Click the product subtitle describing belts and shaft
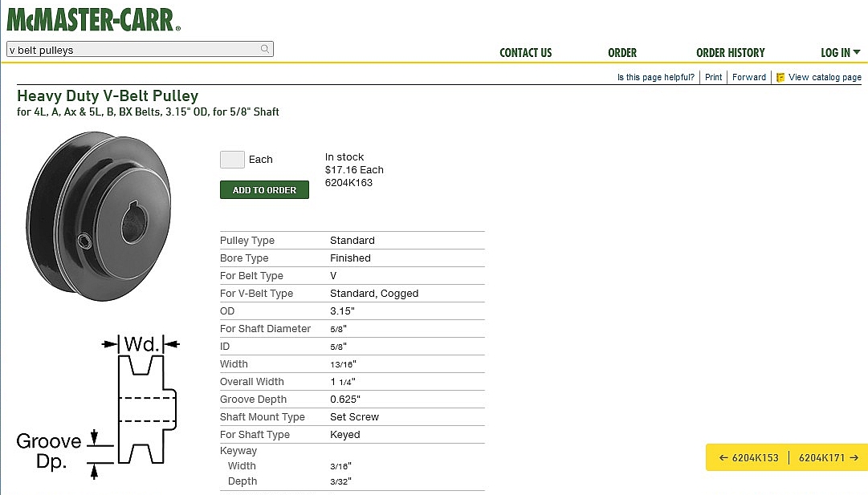This screenshot has width=868, height=495. click(148, 112)
